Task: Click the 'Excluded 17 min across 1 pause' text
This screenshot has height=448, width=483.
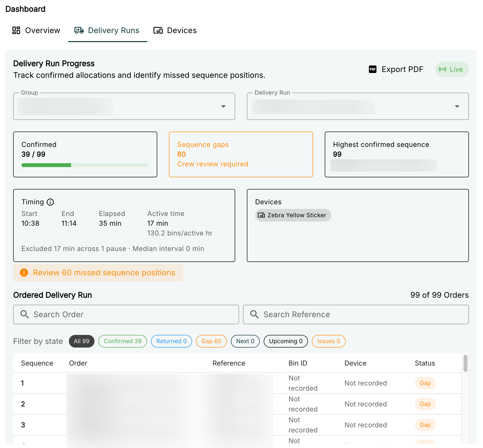Action: (x=74, y=249)
